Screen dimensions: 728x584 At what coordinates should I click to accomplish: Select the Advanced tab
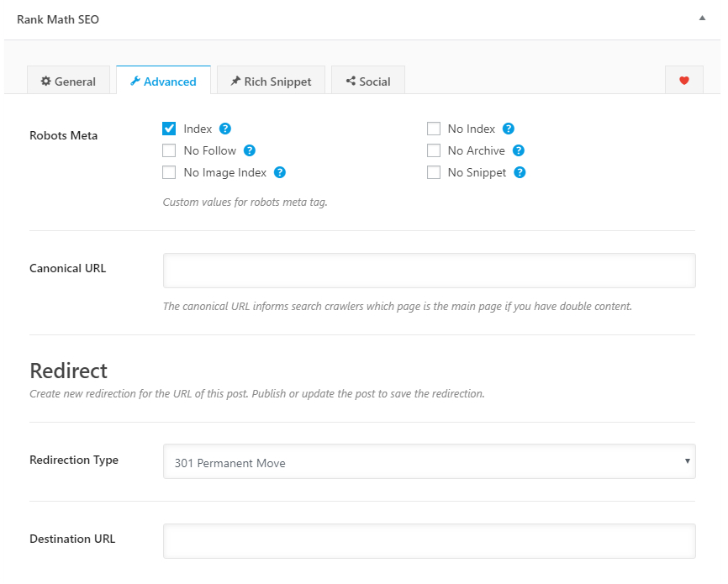(163, 81)
